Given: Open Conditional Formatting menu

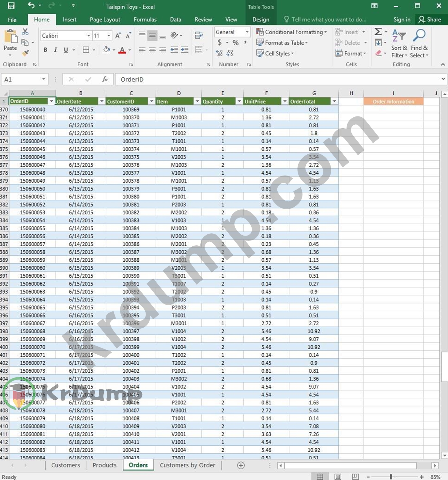Looking at the screenshot, I should coord(292,32).
